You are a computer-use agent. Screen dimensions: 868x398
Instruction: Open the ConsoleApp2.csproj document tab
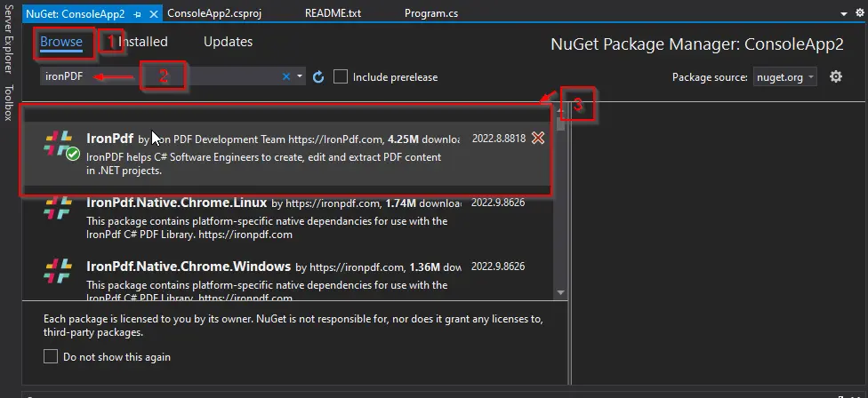(x=213, y=13)
